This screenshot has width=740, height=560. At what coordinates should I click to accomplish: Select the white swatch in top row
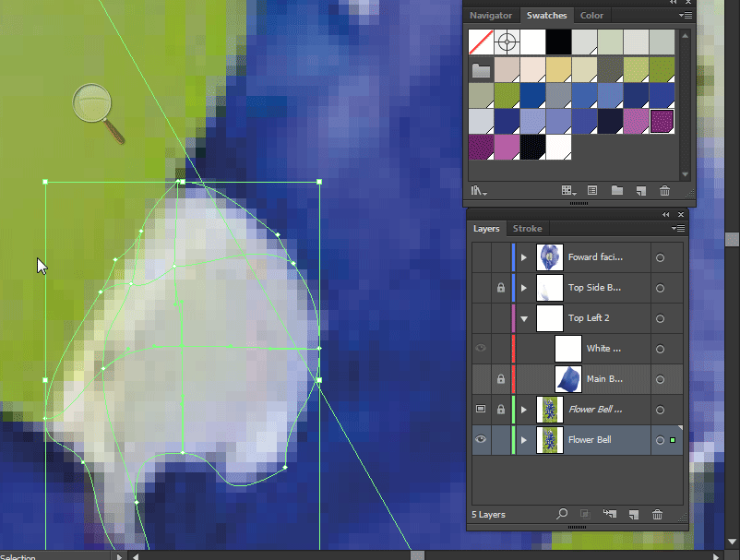click(x=532, y=42)
